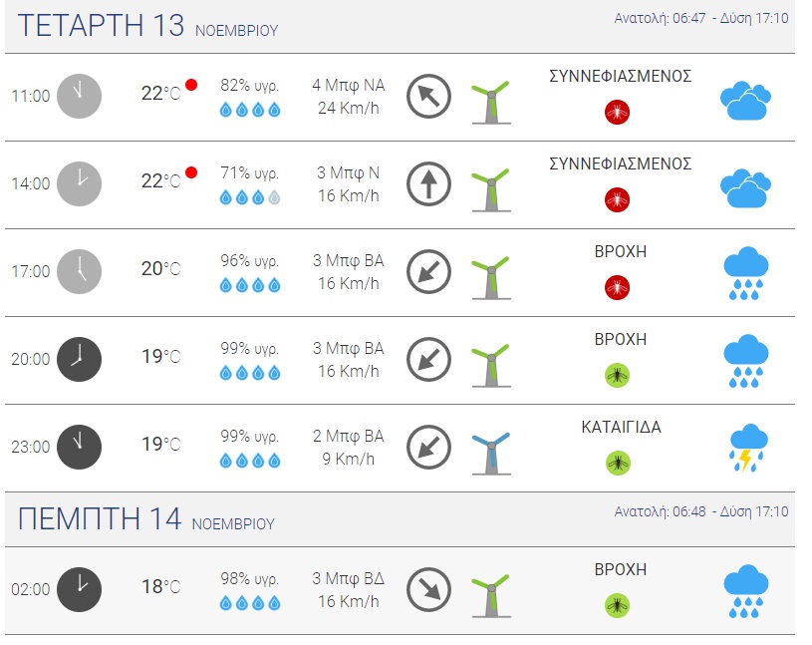Click the ΚΑΤΑΙΓΙΔΑ forecast label
The image size is (812, 645).
click(621, 428)
